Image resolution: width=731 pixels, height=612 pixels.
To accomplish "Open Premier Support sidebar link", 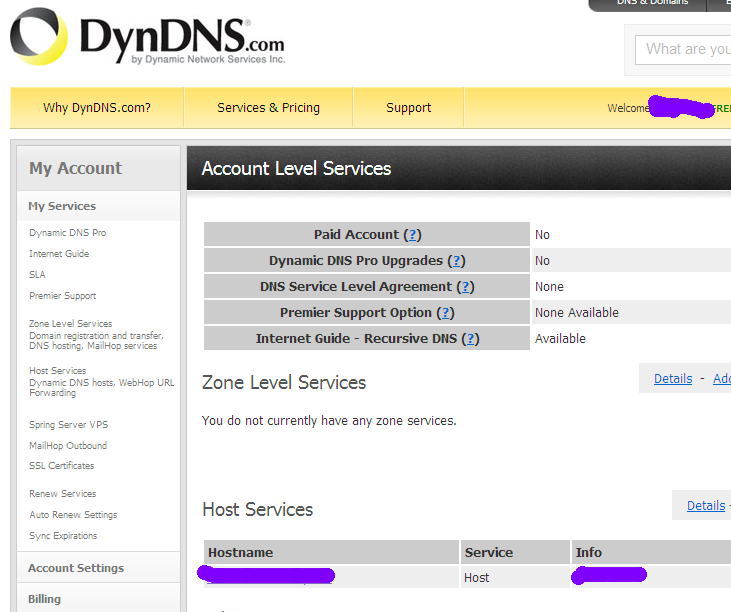I will [x=62, y=296].
